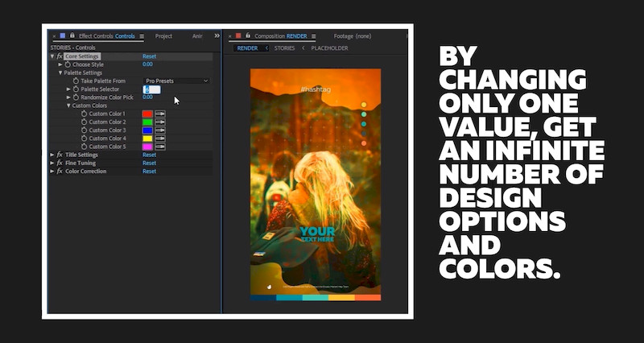Show hidden panel tabs with double-chevron
Screen dimensions: 644x343
coord(217,35)
